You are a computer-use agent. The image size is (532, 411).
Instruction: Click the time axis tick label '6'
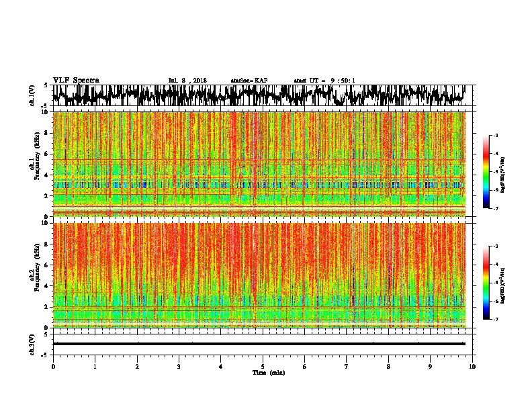coord(304,367)
